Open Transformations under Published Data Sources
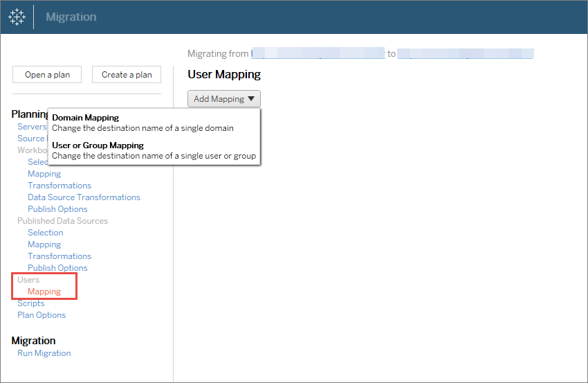The image size is (588, 383). pos(59,256)
